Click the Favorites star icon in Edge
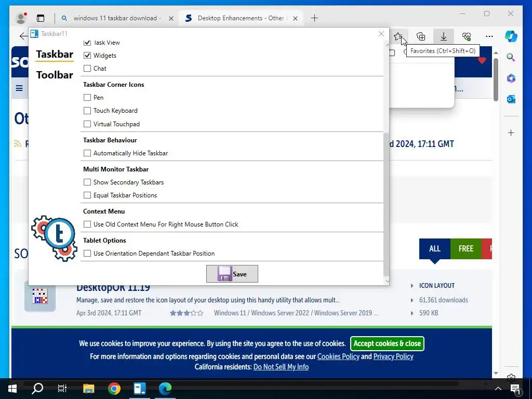The width and height of the screenshot is (532, 399). click(x=398, y=36)
